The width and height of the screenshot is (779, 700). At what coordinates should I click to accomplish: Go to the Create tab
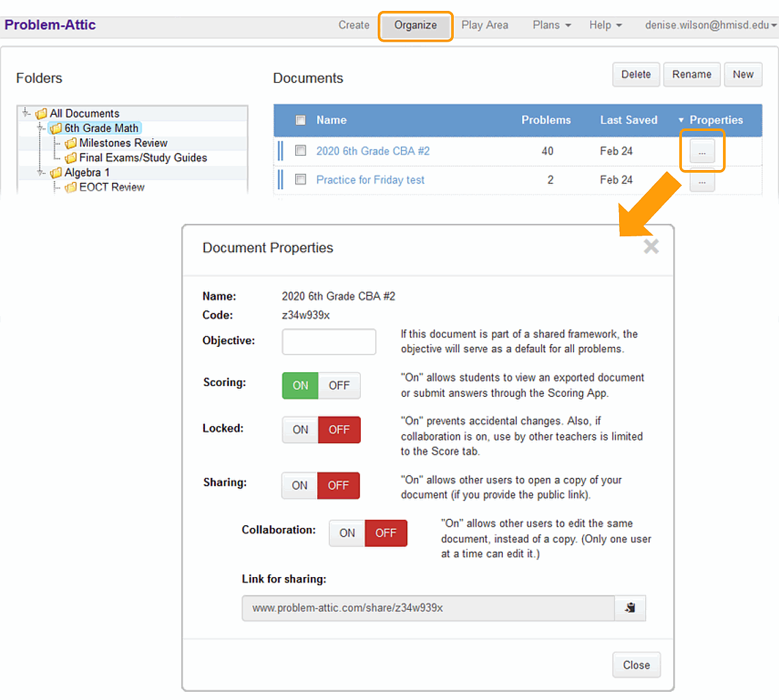pyautogui.click(x=354, y=25)
